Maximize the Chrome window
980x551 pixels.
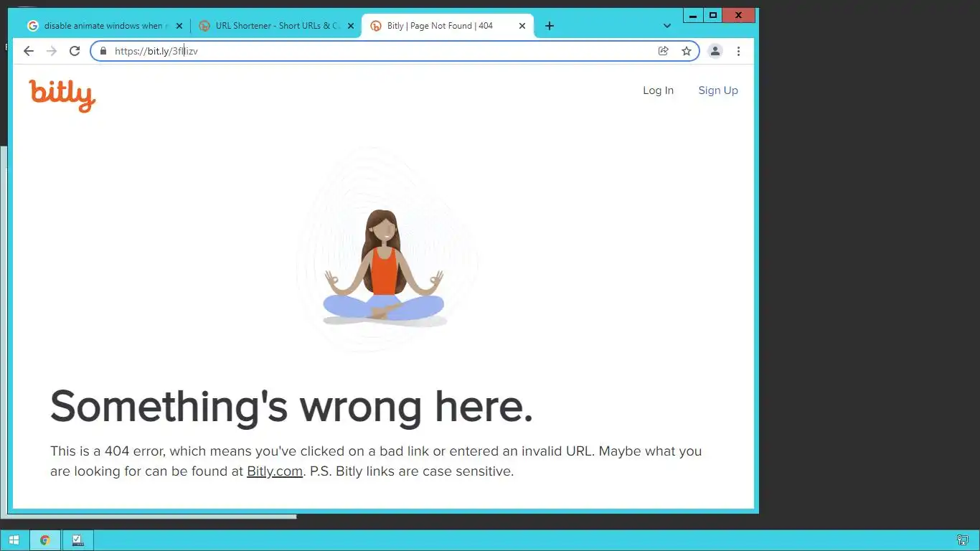(x=713, y=15)
